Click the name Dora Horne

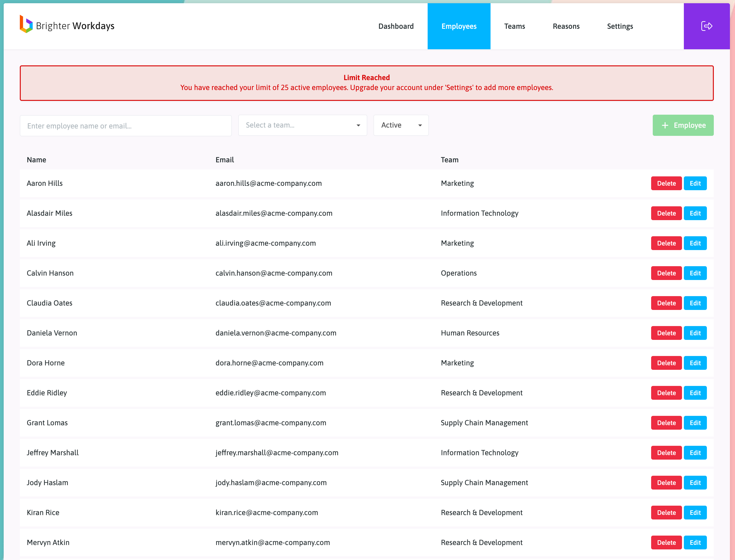pyautogui.click(x=46, y=363)
